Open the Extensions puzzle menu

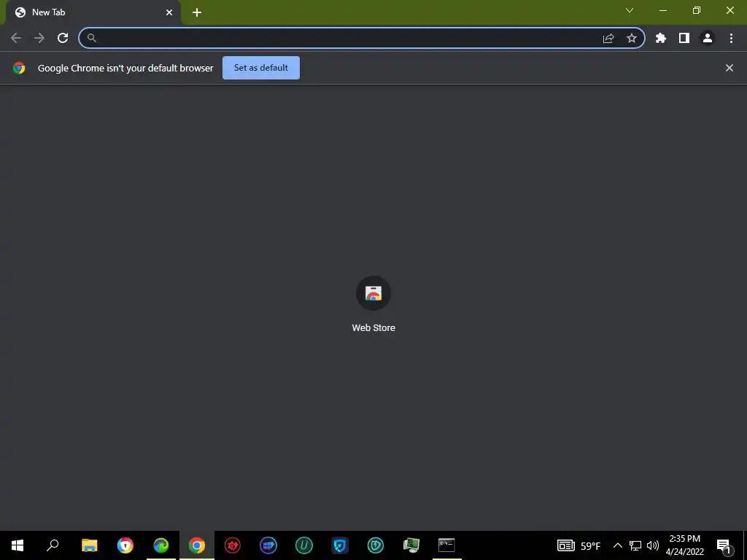pos(661,38)
